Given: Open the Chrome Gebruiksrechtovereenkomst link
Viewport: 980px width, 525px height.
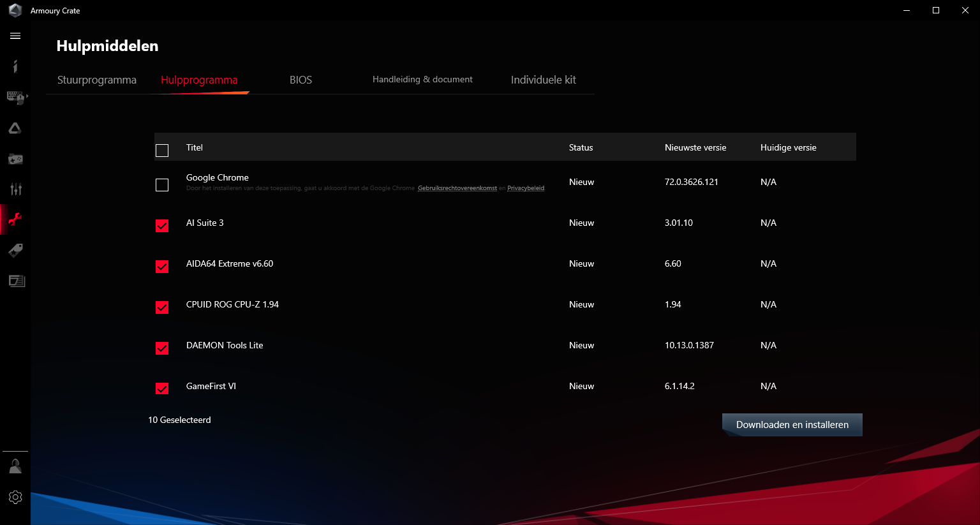Looking at the screenshot, I should 457,188.
